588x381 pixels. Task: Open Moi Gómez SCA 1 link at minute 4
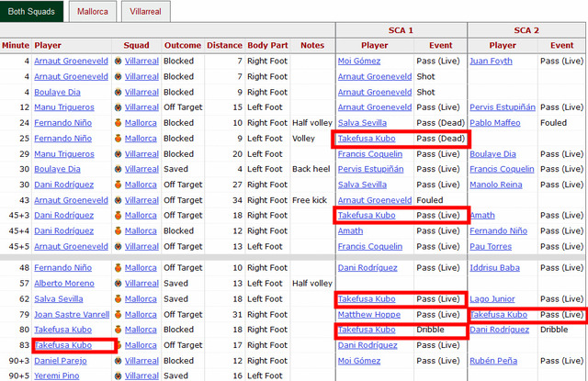(359, 62)
